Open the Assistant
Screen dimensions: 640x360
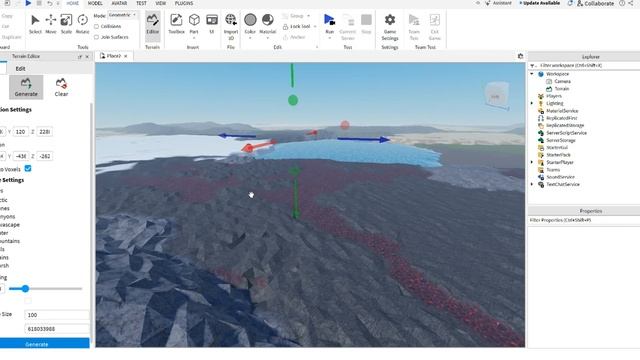(498, 3)
